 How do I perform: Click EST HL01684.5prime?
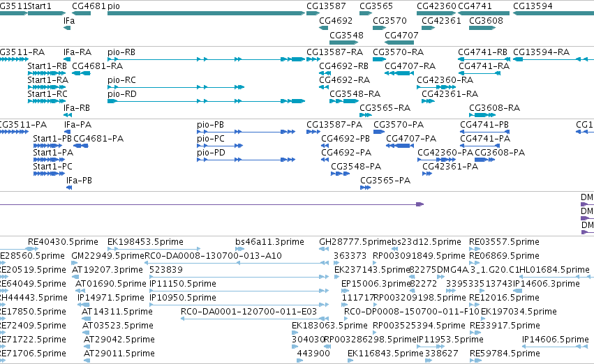[556, 277]
